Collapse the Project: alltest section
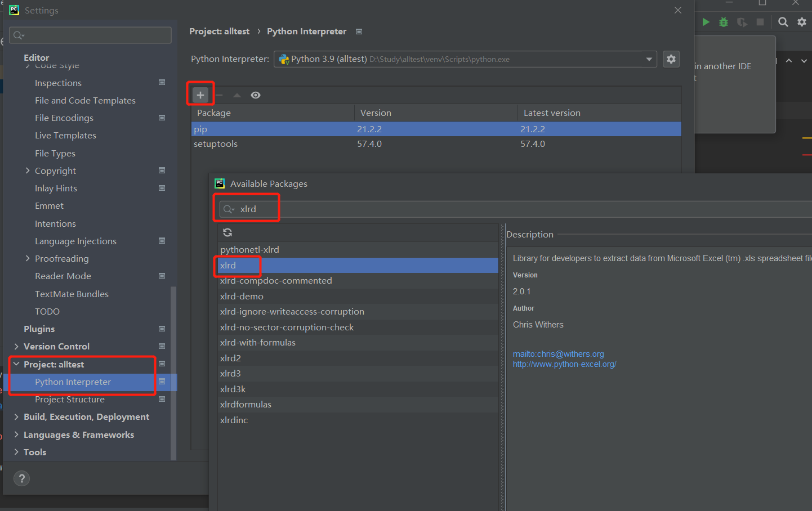812x511 pixels. (17, 364)
